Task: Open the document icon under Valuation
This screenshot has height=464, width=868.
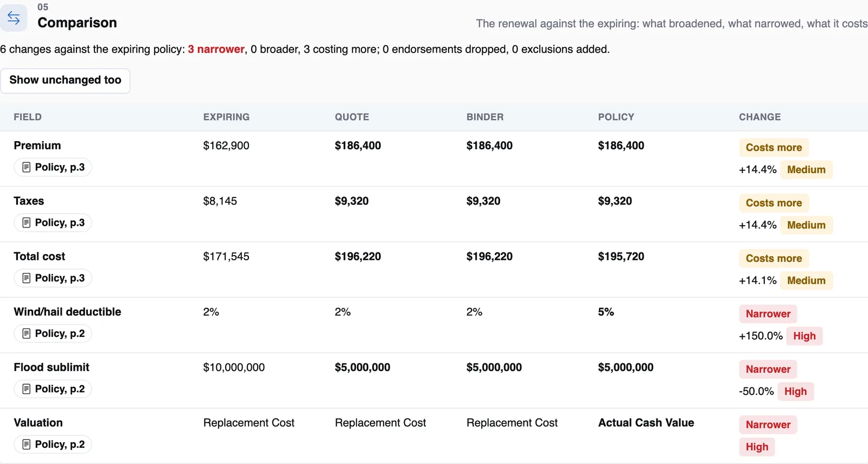Action: (26, 444)
